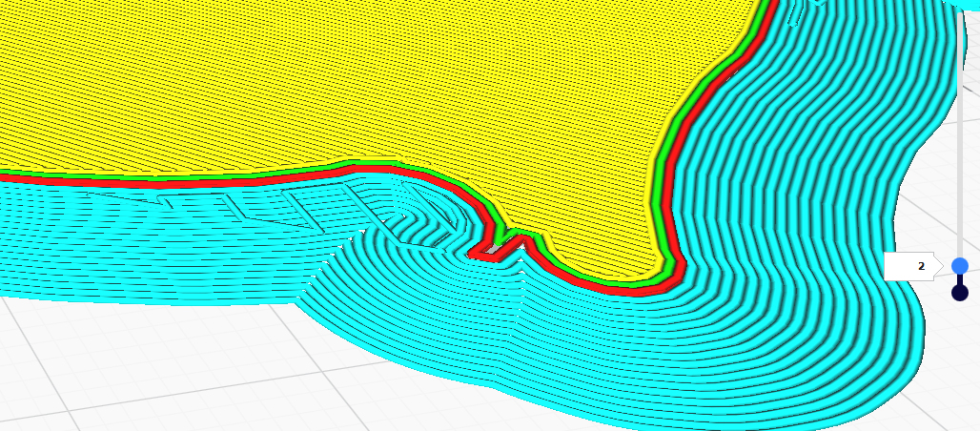Click the upper blue layer slider handle

point(960,266)
